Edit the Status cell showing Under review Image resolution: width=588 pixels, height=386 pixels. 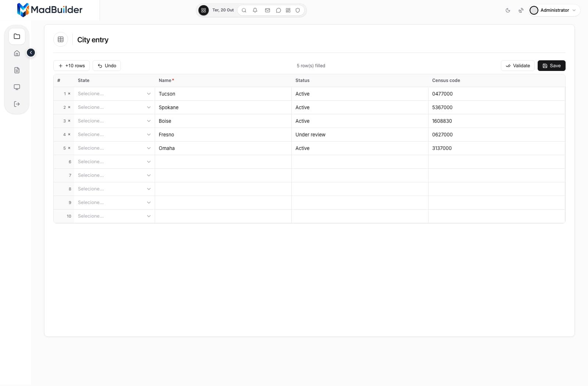point(360,135)
